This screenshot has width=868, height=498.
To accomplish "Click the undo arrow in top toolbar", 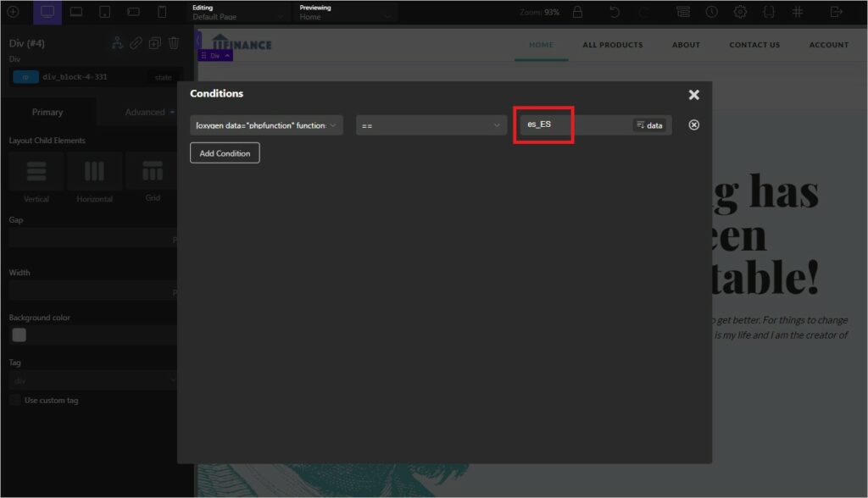I will tap(615, 12).
